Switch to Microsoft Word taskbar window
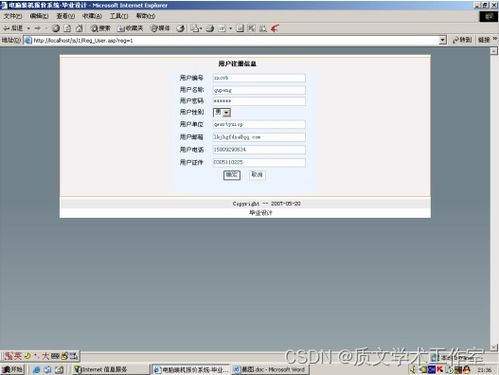This screenshot has height=375, width=499. tap(270, 369)
